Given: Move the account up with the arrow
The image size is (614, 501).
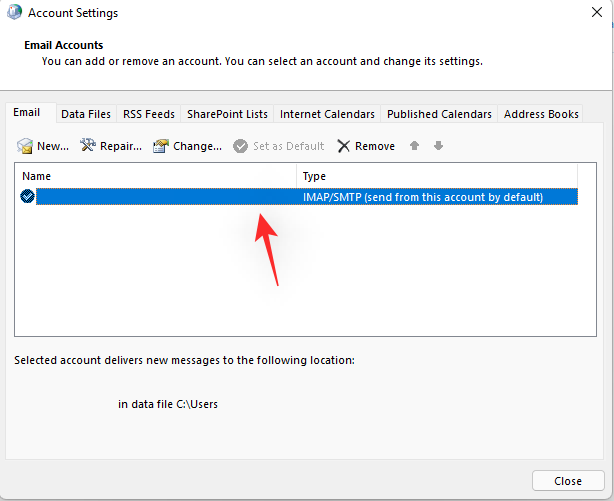Looking at the screenshot, I should 415,146.
